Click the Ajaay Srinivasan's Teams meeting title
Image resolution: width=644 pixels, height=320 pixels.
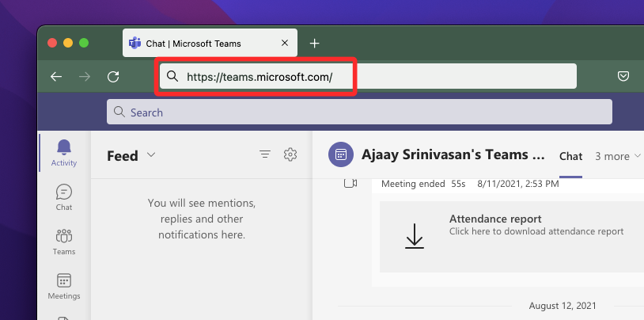pos(453,154)
